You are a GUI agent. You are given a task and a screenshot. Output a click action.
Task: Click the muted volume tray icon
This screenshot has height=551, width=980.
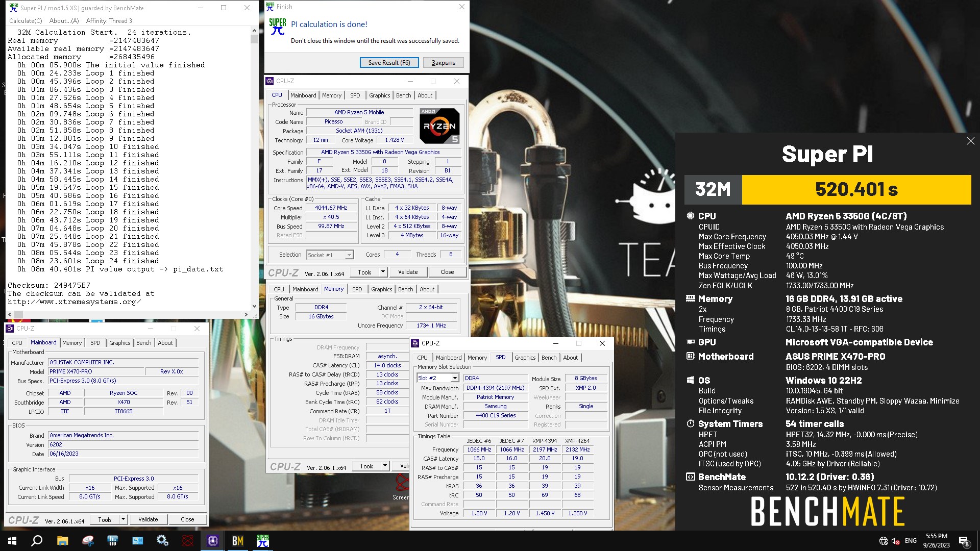896,541
